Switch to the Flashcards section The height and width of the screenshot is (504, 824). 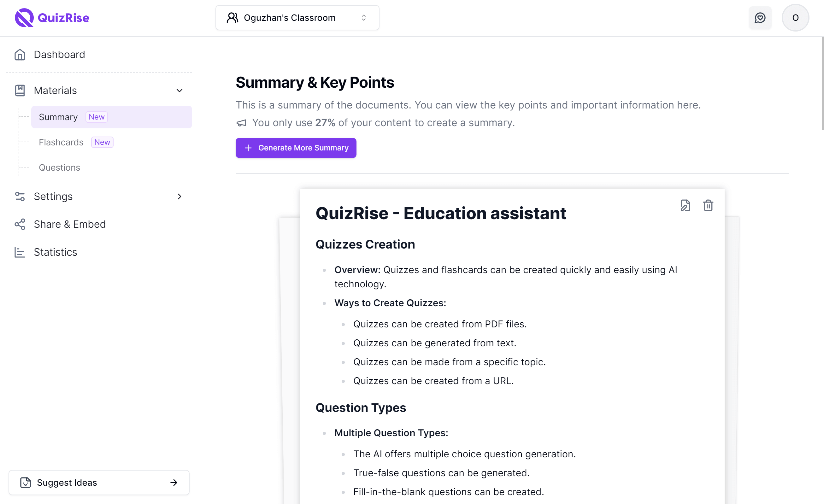point(61,142)
